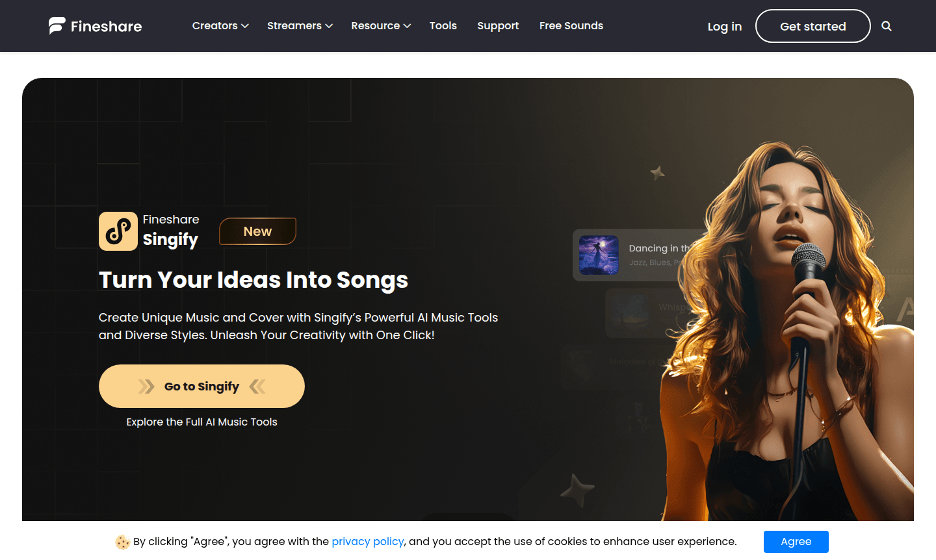Image resolution: width=936 pixels, height=560 pixels.
Task: Open the search magnifier icon
Action: pos(887,26)
